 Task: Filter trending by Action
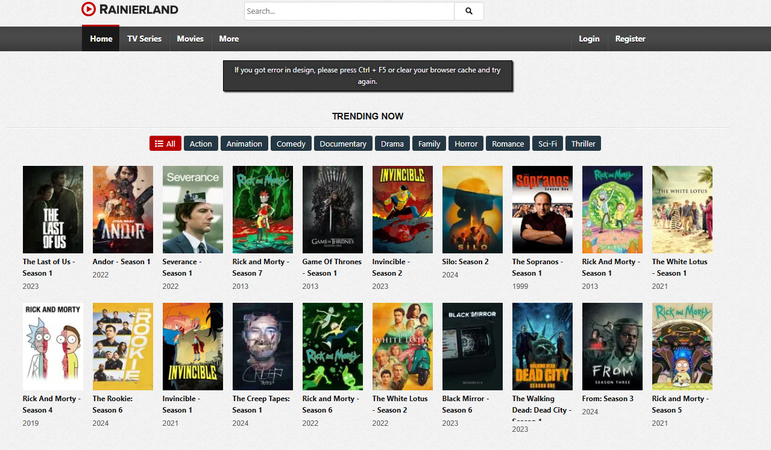click(201, 144)
